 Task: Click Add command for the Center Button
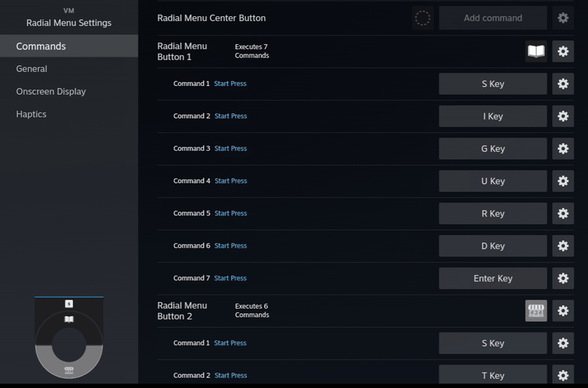coord(493,18)
